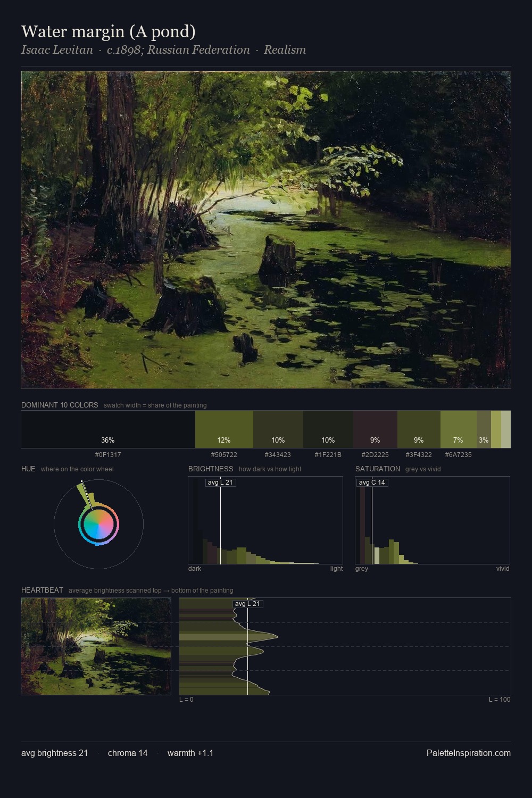Click footer stat 'warmth +1.1'

(190, 753)
